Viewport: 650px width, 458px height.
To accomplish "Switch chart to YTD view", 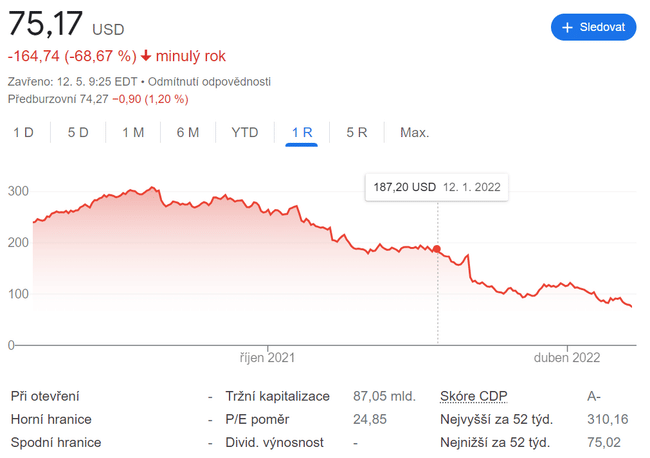I will (245, 132).
